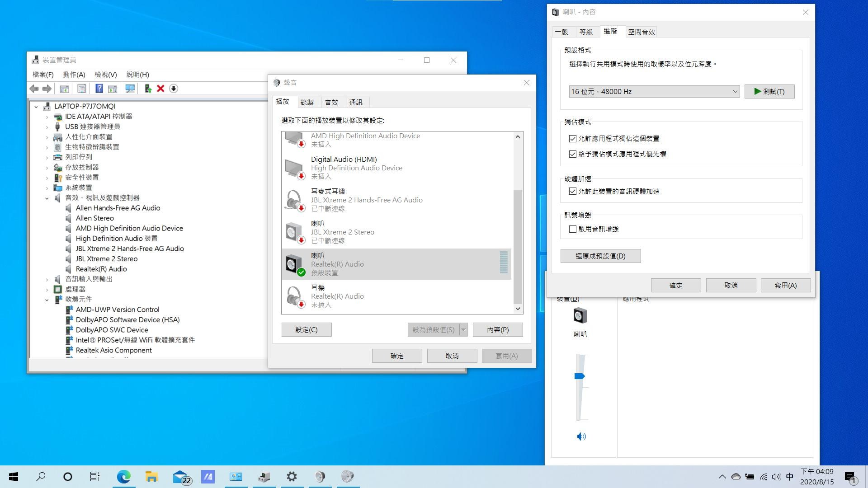The height and width of the screenshot is (488, 868).
Task: Click playback device list scrollbar down arrow
Action: (x=518, y=309)
